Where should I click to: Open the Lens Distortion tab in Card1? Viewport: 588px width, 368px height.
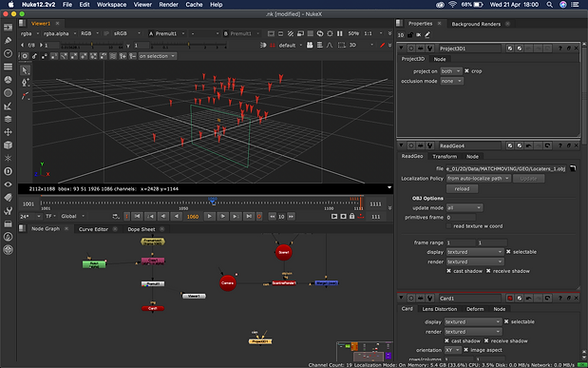440,309
